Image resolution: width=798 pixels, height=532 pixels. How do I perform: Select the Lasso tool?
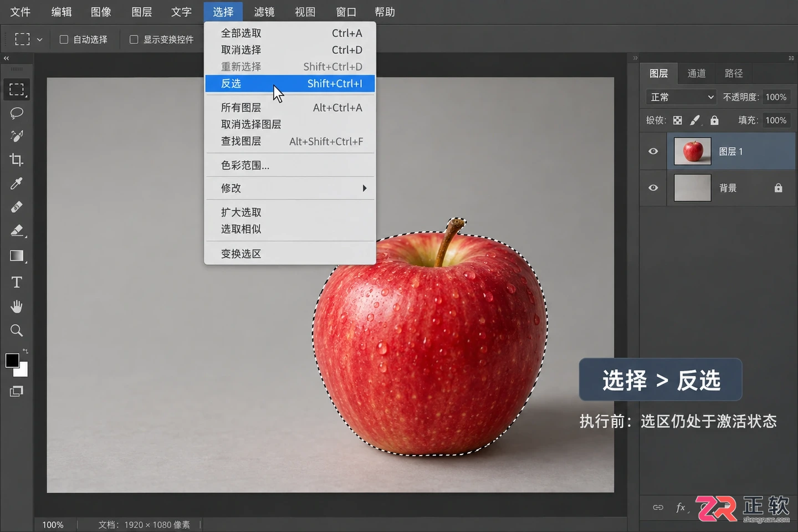[17, 113]
